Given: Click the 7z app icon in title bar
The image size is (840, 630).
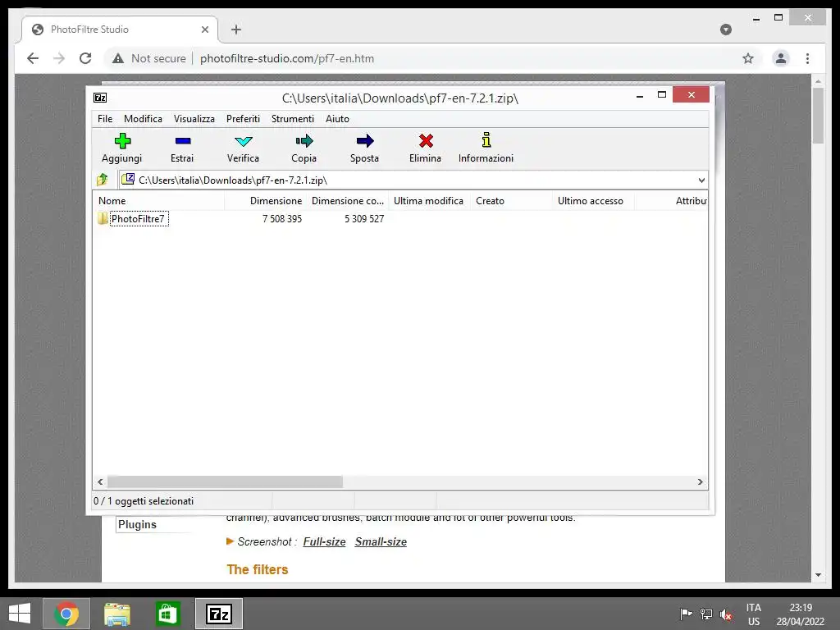Looking at the screenshot, I should point(100,98).
